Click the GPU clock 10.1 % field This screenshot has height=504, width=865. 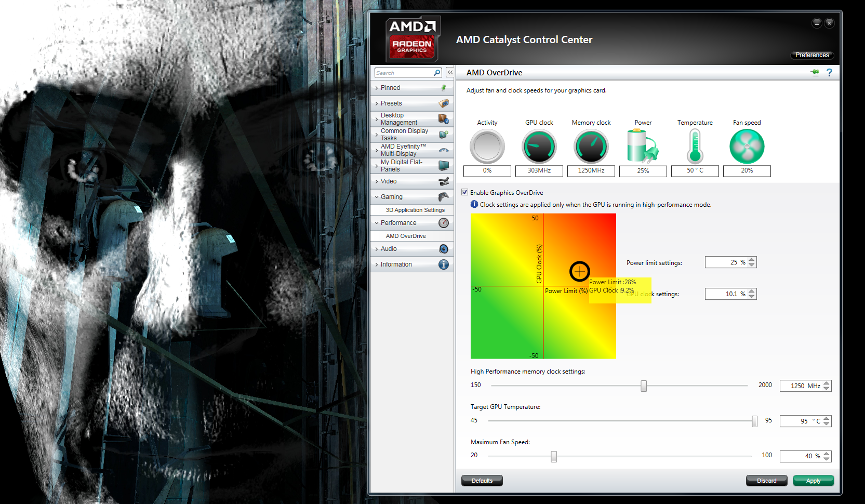pos(730,294)
